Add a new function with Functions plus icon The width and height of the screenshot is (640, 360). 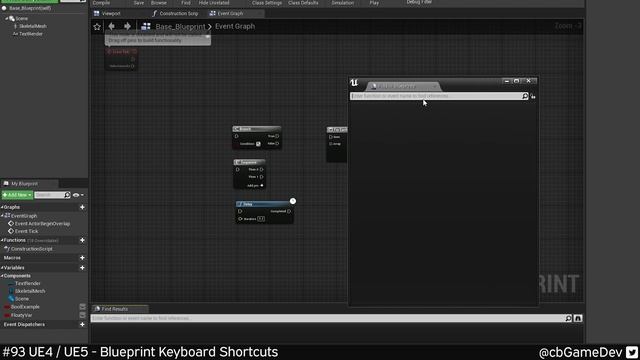point(82,240)
